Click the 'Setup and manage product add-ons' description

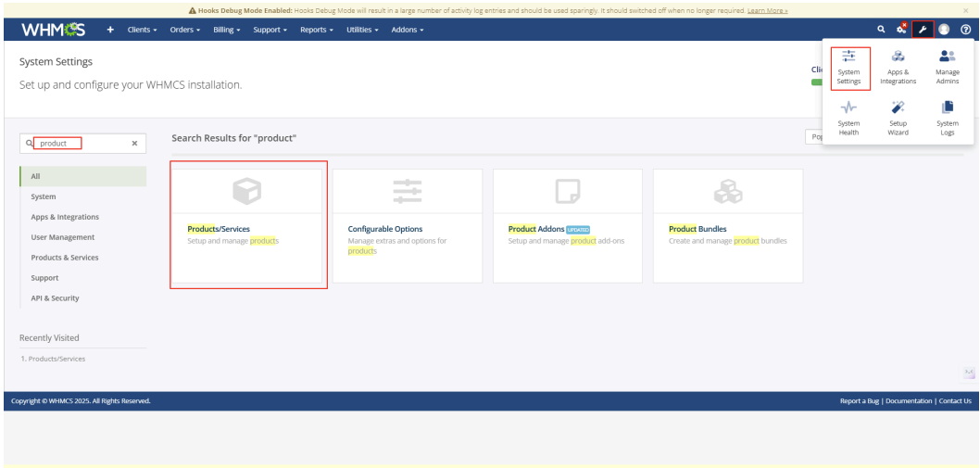click(x=566, y=241)
